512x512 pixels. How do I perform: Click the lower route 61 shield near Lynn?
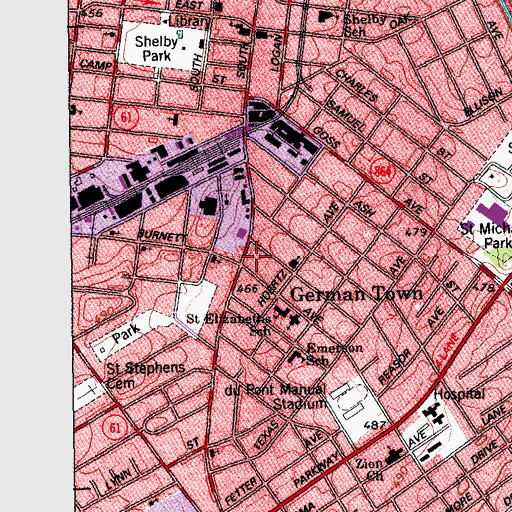tap(115, 428)
